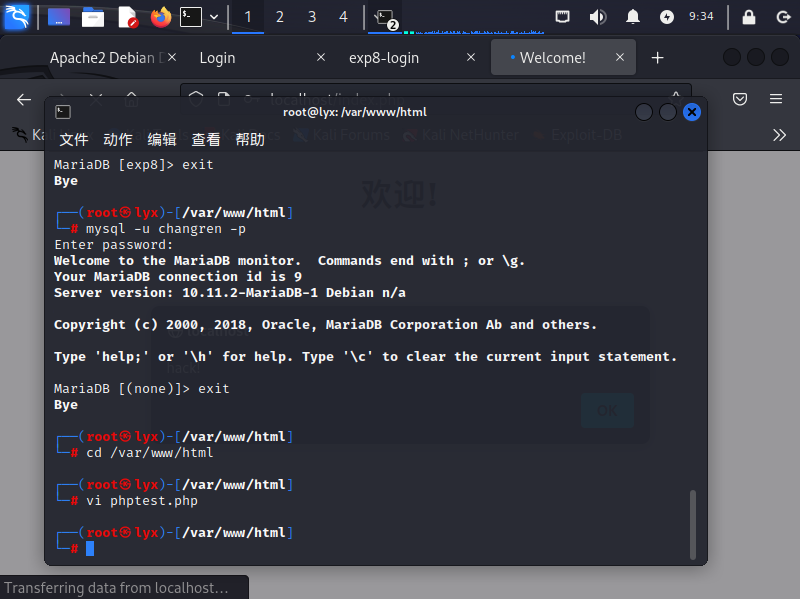
Task: Expand the terminal launcher dropdown arrow
Action: coord(214,17)
